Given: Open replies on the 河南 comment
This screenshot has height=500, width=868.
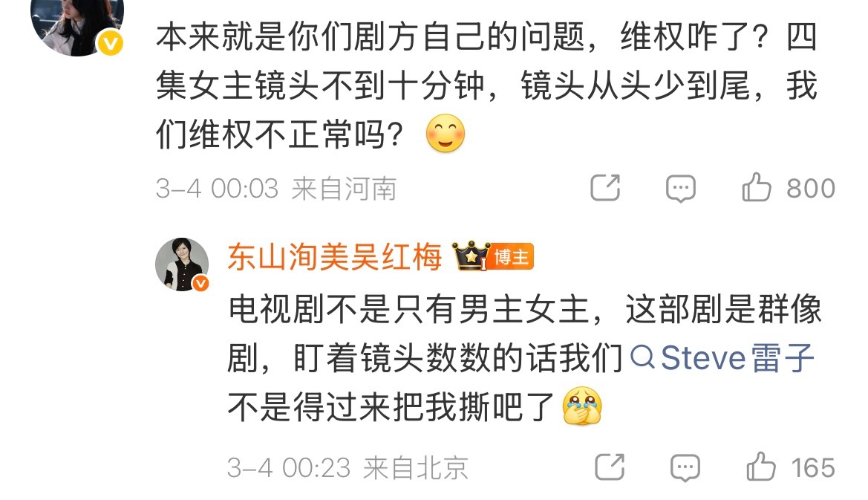Looking at the screenshot, I should (680, 188).
